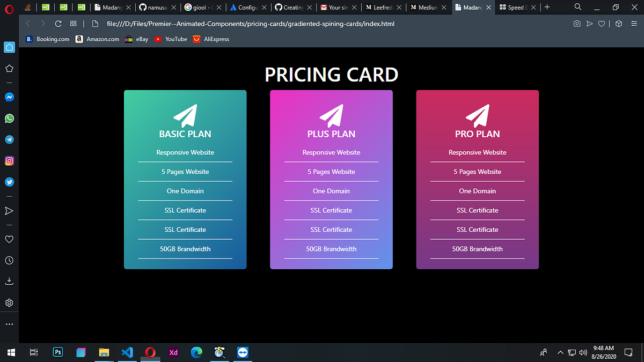The width and height of the screenshot is (644, 362).
Task: Close the namusa tab
Action: 173,8
